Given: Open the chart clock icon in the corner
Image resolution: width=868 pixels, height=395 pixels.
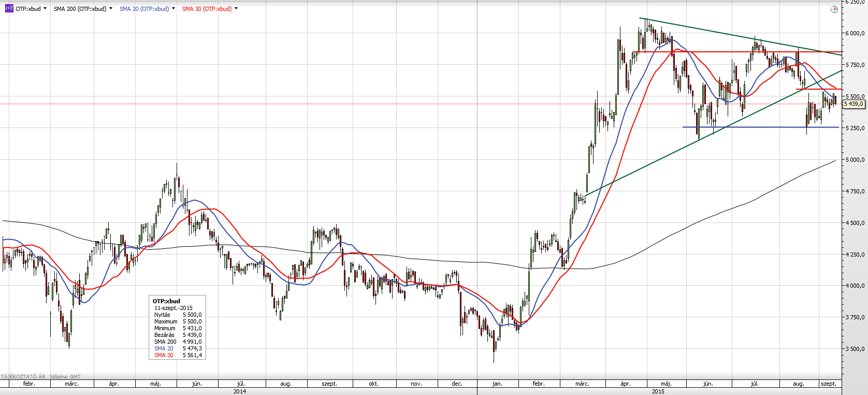Looking at the screenshot, I should pyautogui.click(x=834, y=9).
